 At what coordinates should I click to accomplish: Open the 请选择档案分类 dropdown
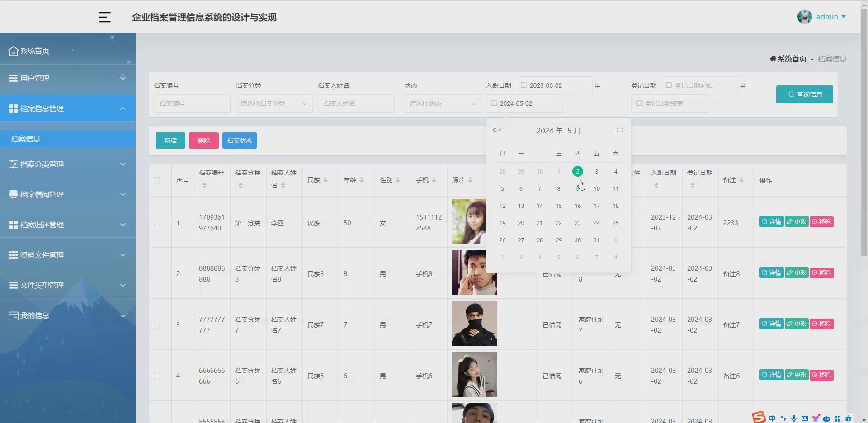(274, 103)
